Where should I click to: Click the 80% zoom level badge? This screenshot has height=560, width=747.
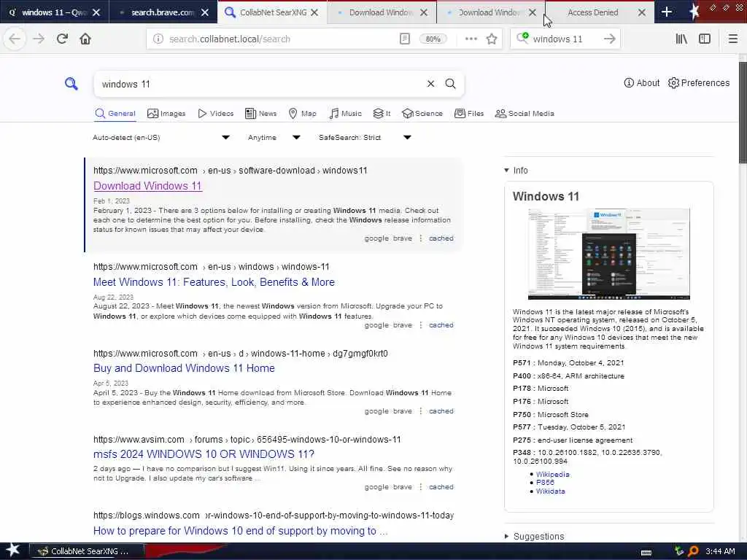[x=433, y=39]
